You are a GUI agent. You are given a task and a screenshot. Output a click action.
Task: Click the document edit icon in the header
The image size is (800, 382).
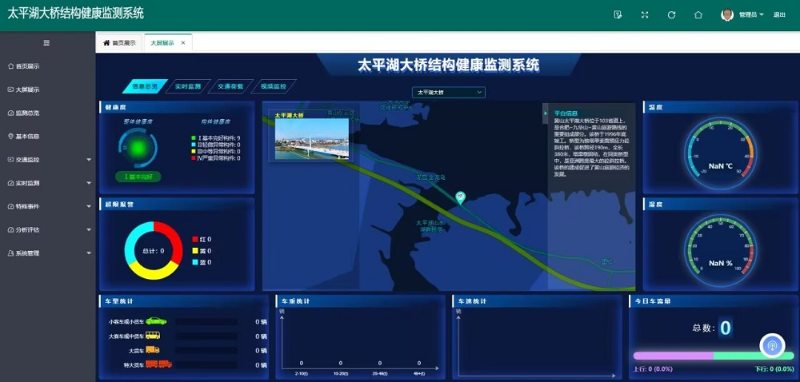click(x=618, y=15)
